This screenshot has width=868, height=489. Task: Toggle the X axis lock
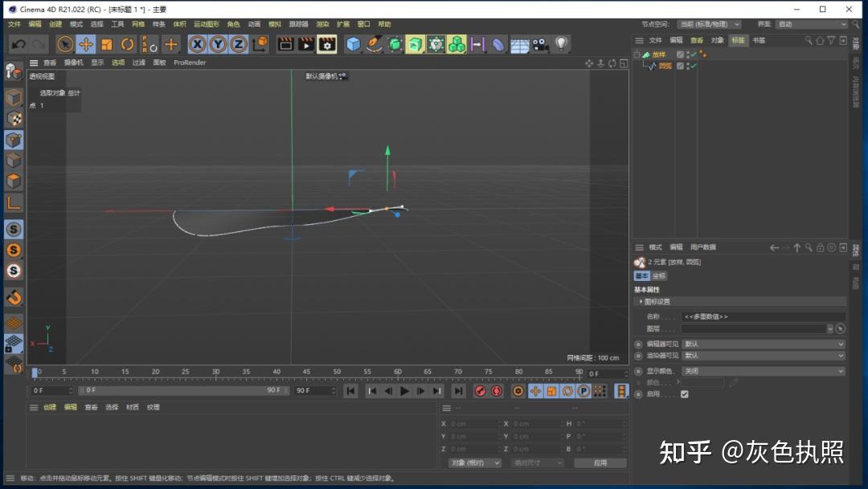point(197,44)
